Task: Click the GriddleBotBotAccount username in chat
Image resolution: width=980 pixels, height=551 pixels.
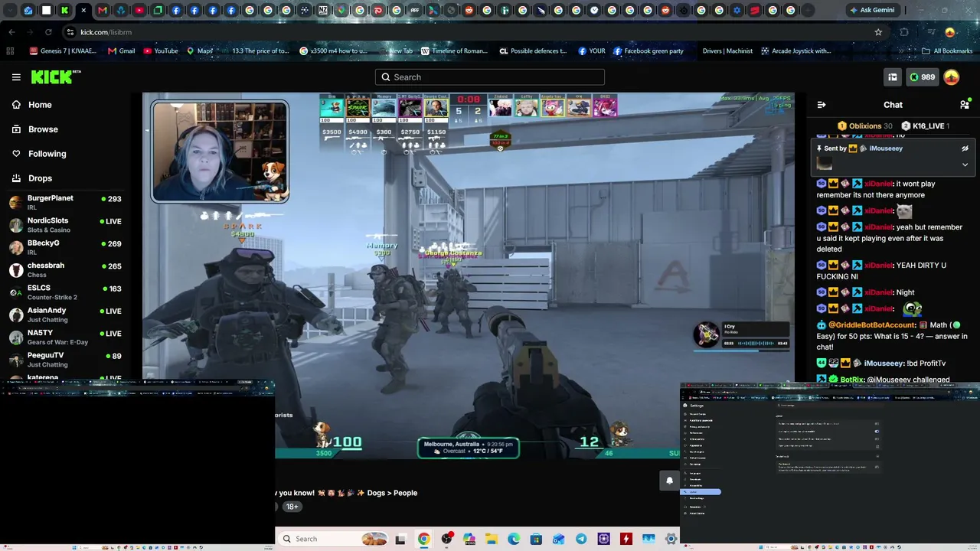Action: point(872,325)
